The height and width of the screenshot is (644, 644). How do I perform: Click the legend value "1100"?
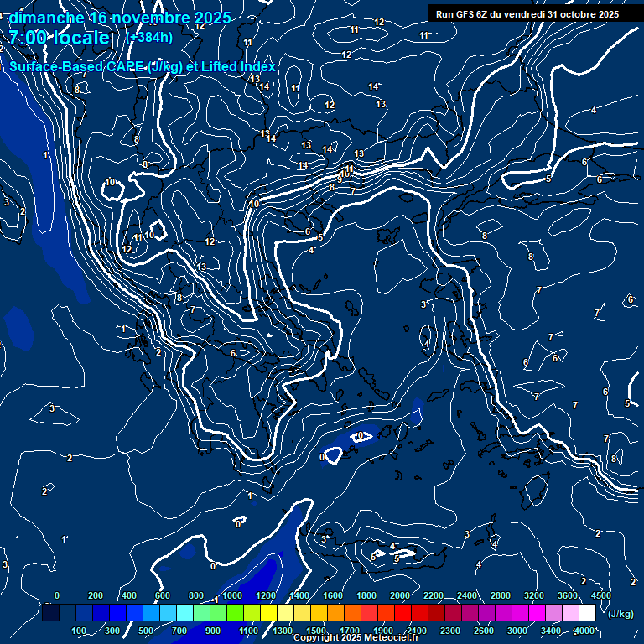click(x=248, y=631)
